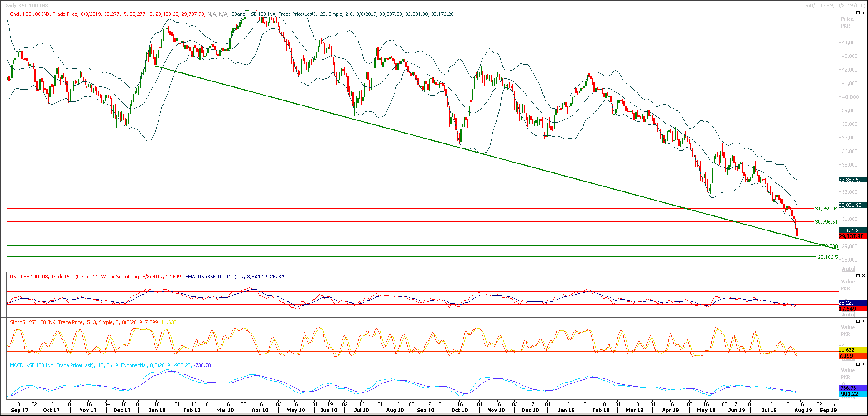This screenshot has width=868, height=416.
Task: Click the Auto scale button on the RSI axis
Action: [x=848, y=315]
